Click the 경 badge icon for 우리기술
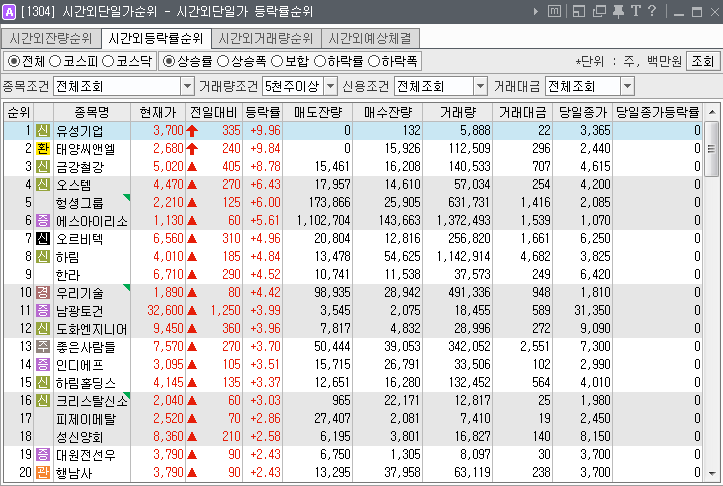 click(43, 292)
